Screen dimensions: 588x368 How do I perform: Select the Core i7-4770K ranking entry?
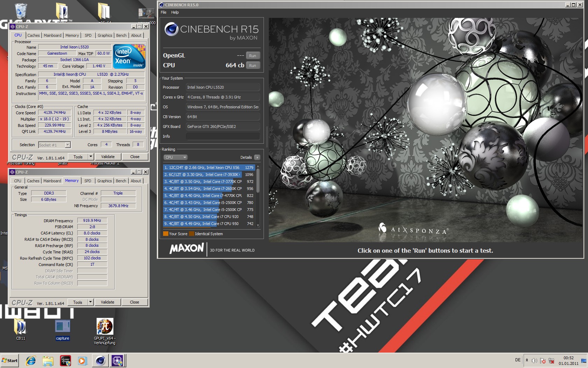[x=209, y=196]
